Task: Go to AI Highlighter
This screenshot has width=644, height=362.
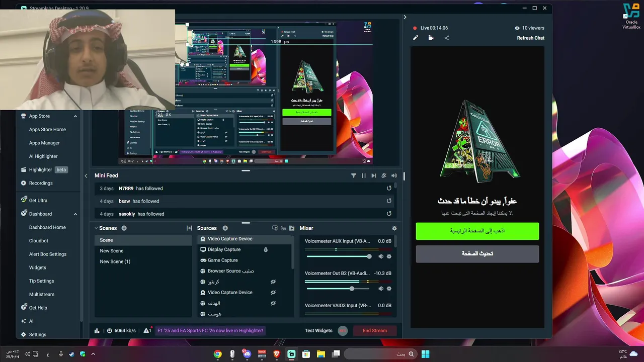Action: [43, 156]
